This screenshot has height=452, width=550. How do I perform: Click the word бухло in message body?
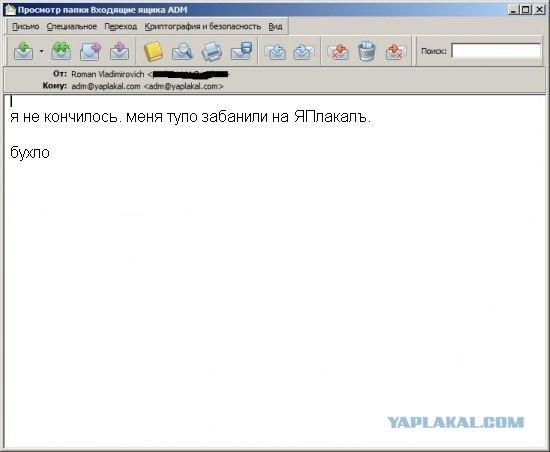click(30, 153)
